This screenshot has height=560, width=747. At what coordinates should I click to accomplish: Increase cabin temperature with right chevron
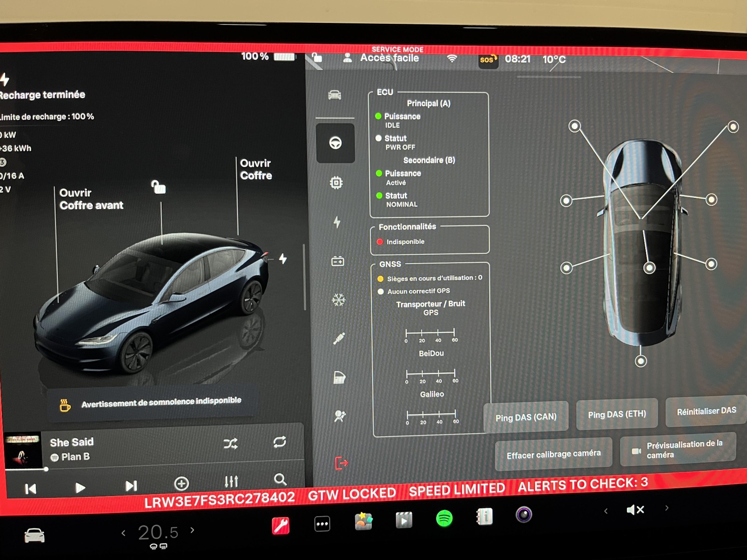(x=192, y=530)
